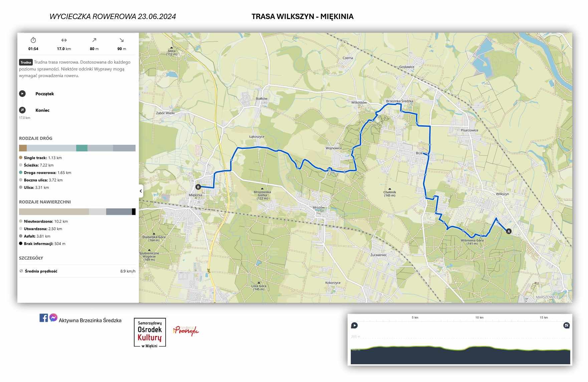Click map marker A near Wilkszyn
Image resolution: width=588 pixels, height=382 pixels.
509,231
